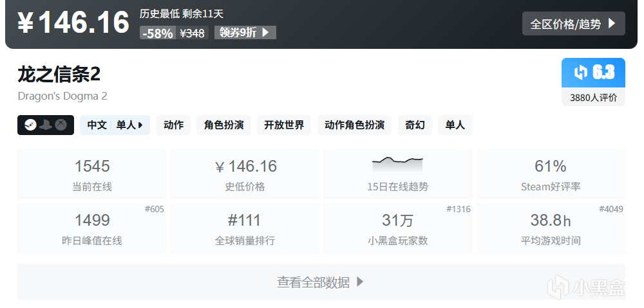
Task: Open the 6.3 Heybox rating badge
Action: tap(594, 73)
